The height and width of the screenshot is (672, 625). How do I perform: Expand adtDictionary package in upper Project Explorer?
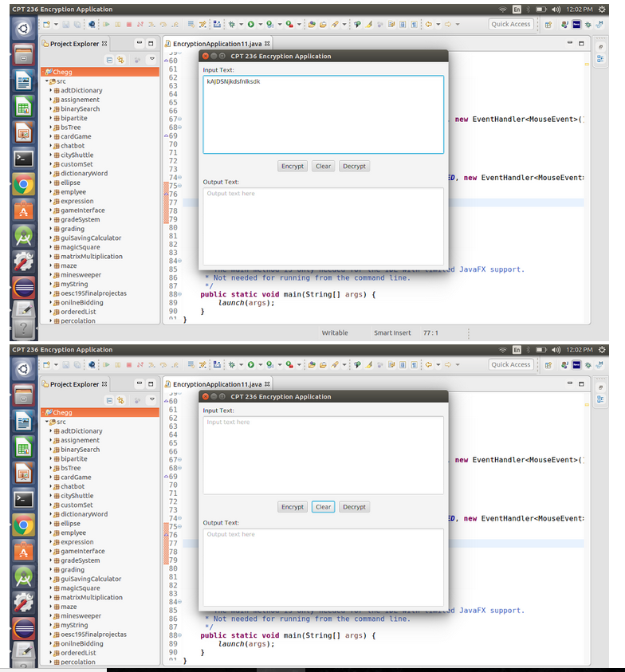50,90
